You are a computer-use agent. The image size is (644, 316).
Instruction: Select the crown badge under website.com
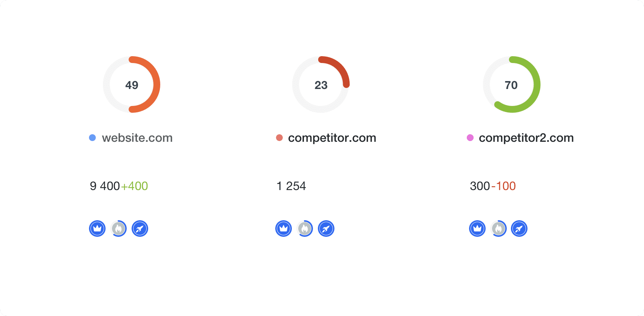tap(97, 229)
